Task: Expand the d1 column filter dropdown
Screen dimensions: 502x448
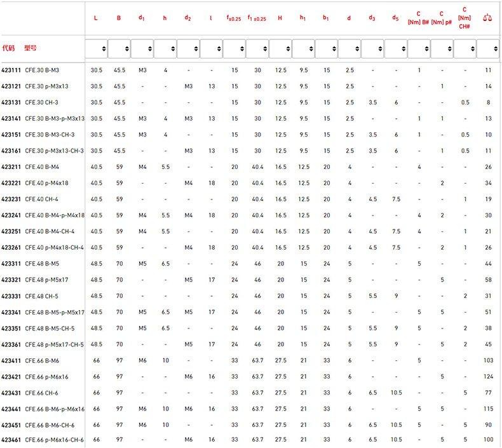Action: 142,48
